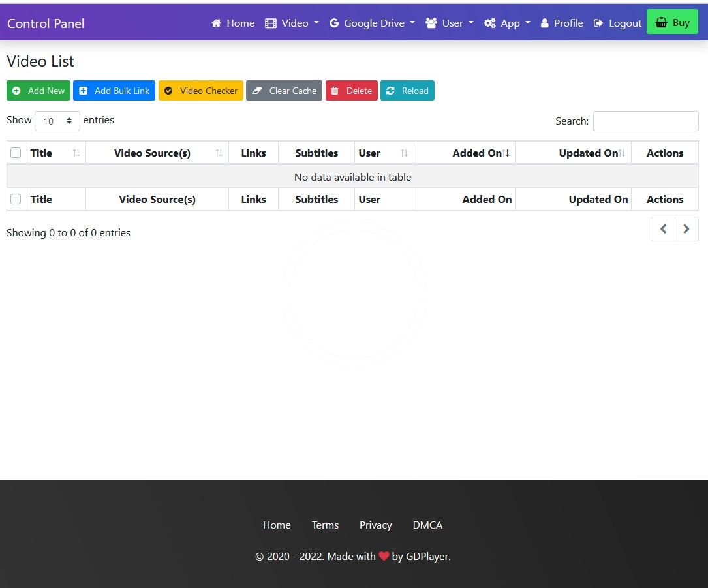
Task: Open the Privacy link in footer
Action: 375,525
